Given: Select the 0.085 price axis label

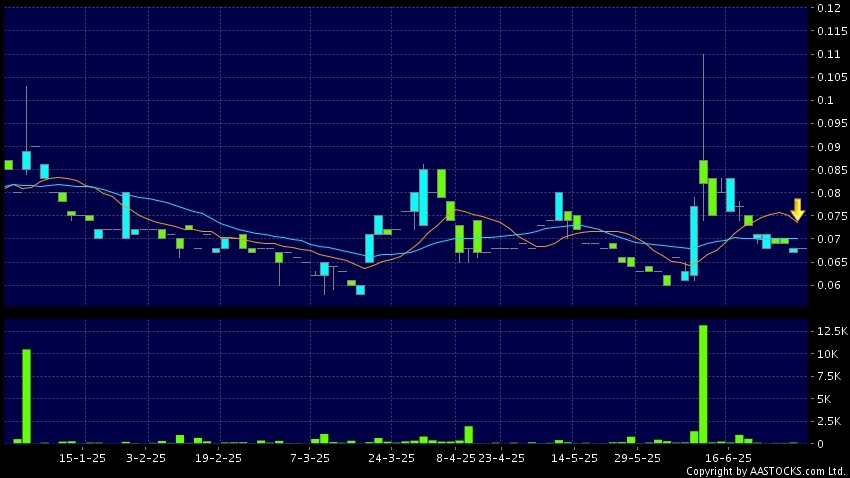Looking at the screenshot, I should click(832, 170).
